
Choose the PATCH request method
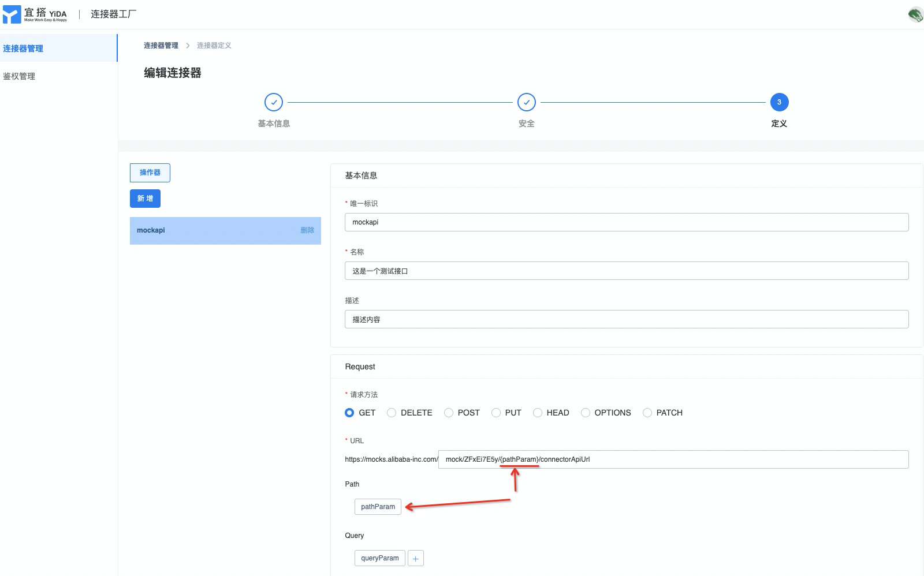[x=647, y=413]
